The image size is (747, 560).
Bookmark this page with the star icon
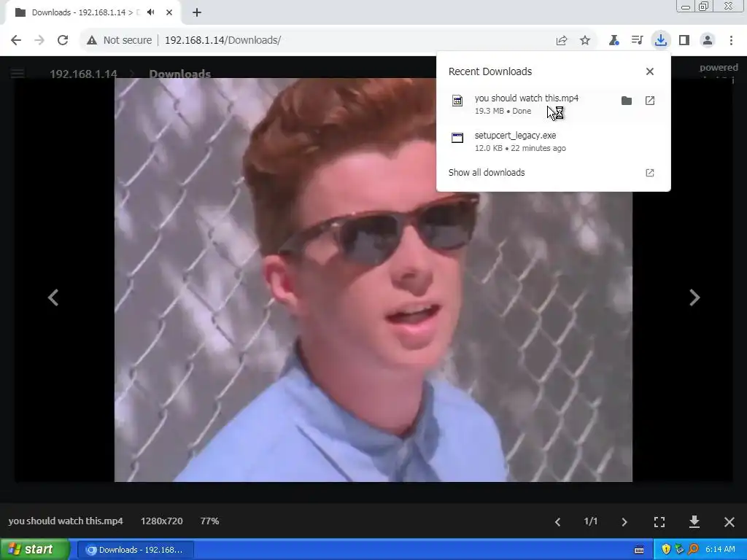coord(585,41)
